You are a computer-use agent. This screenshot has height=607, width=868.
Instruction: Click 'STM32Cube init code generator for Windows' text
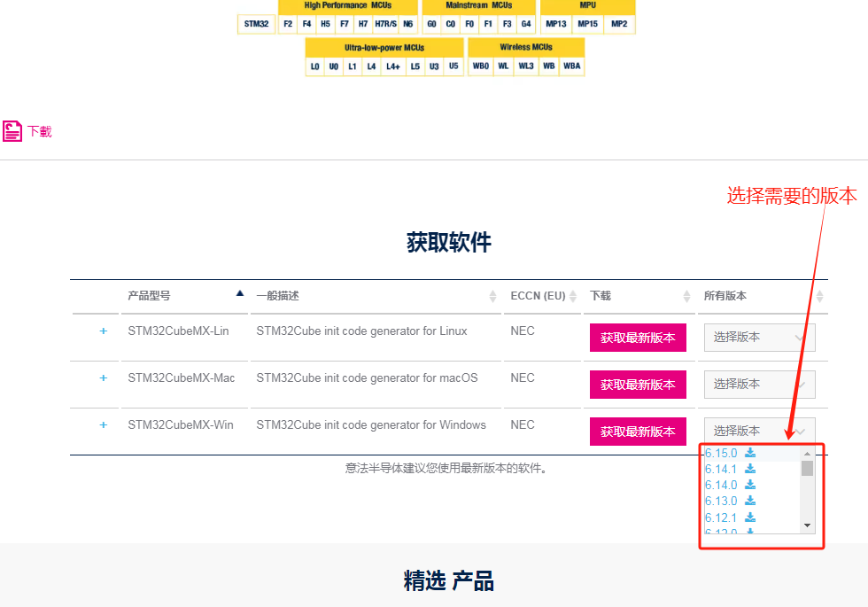(x=371, y=425)
